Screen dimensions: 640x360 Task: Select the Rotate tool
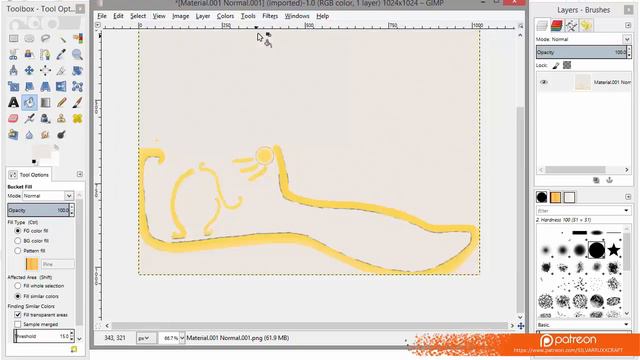click(78, 71)
